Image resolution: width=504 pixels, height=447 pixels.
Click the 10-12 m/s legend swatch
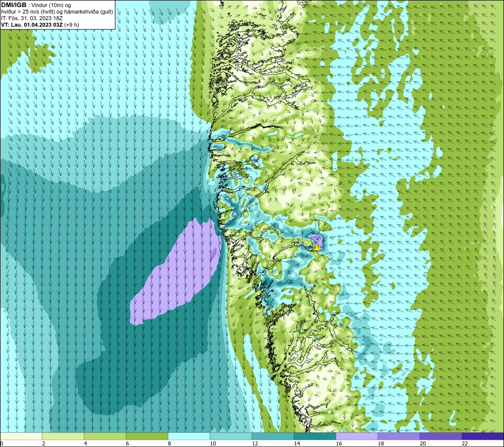coord(231,436)
